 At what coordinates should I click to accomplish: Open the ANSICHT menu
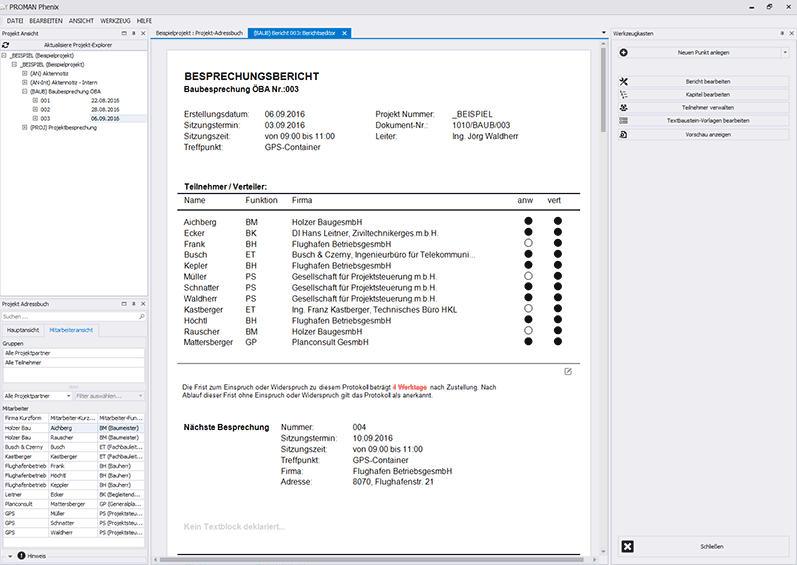pyautogui.click(x=81, y=21)
